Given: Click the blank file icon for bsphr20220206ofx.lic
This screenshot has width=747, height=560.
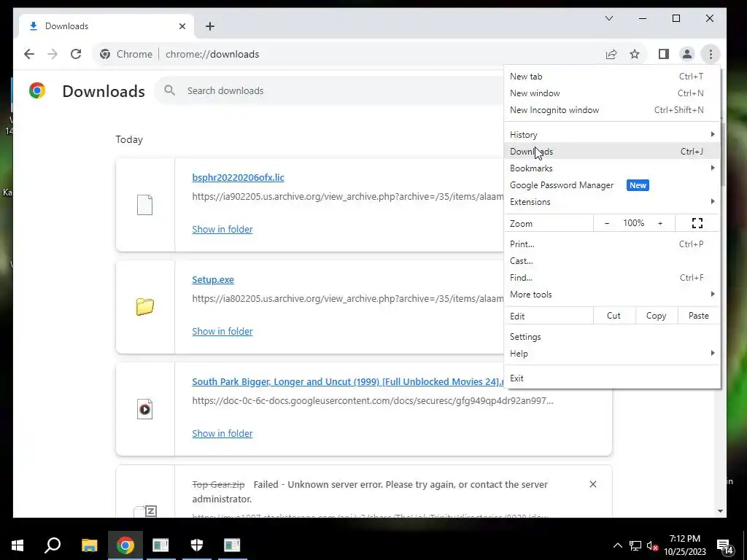Looking at the screenshot, I should [145, 205].
